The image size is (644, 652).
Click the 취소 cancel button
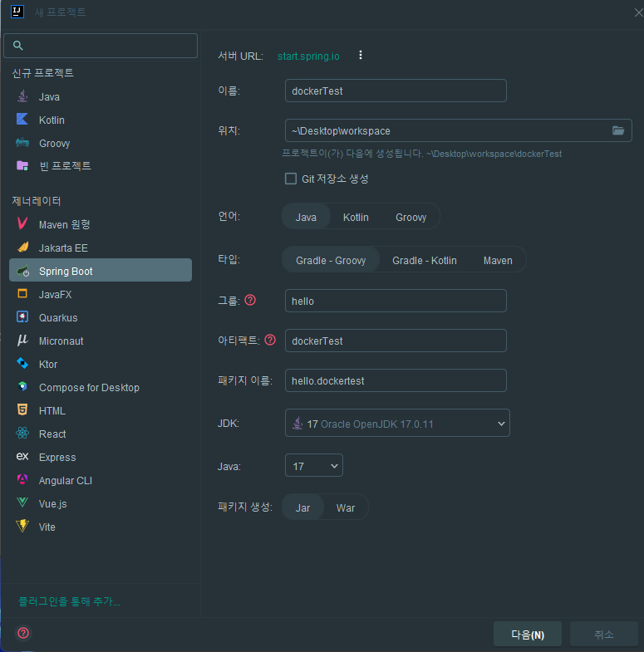pyautogui.click(x=603, y=634)
